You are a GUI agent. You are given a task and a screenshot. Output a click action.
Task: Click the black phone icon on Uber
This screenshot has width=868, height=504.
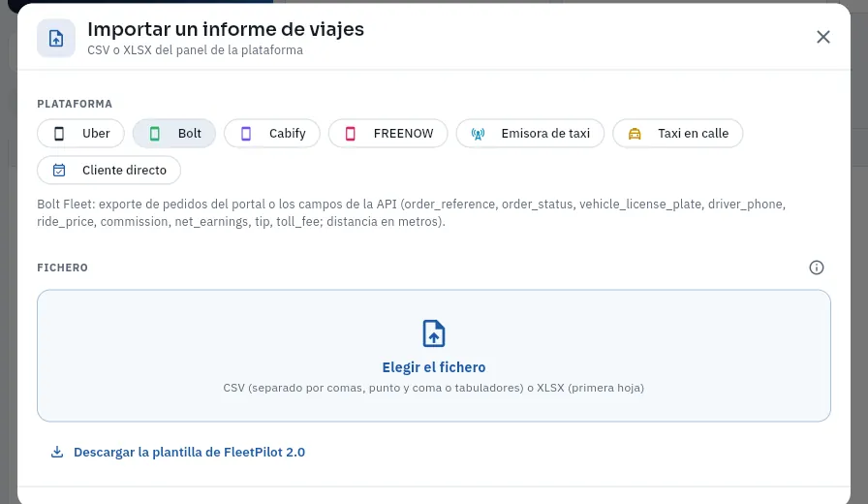(59, 134)
